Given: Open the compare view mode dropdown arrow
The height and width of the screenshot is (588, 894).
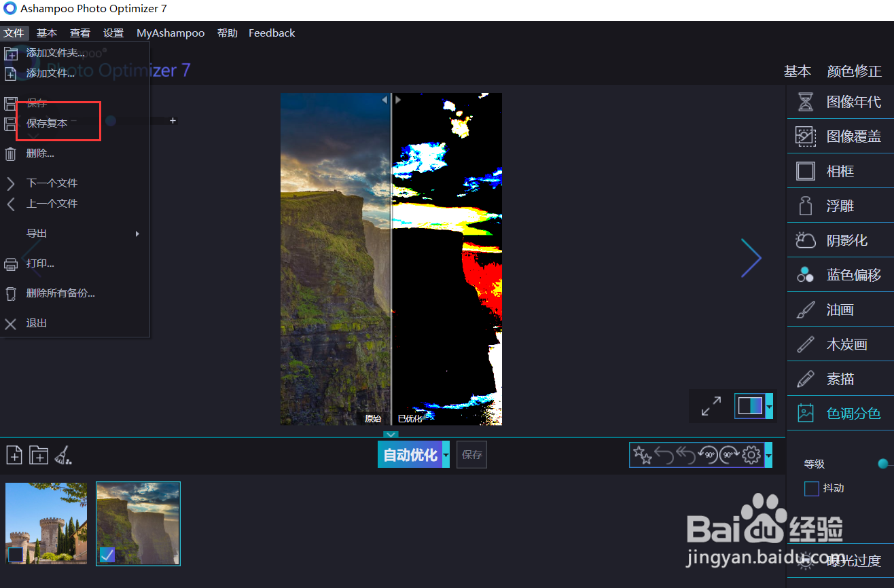Looking at the screenshot, I should coord(769,406).
